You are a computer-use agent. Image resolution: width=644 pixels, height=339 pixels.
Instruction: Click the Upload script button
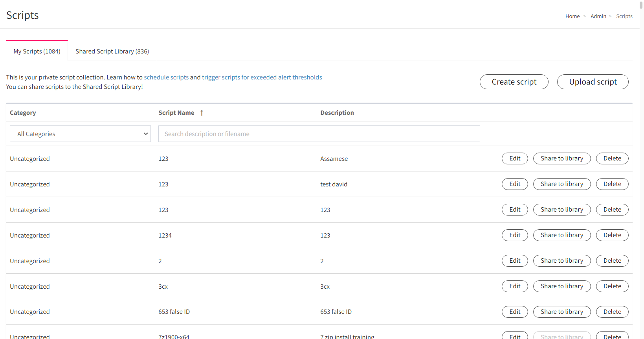pyautogui.click(x=593, y=82)
